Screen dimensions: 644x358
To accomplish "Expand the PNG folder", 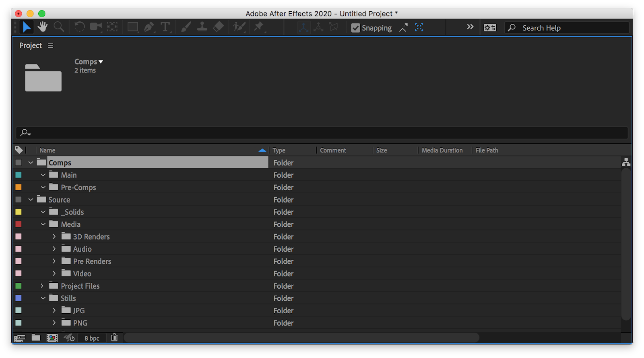I will (x=54, y=323).
